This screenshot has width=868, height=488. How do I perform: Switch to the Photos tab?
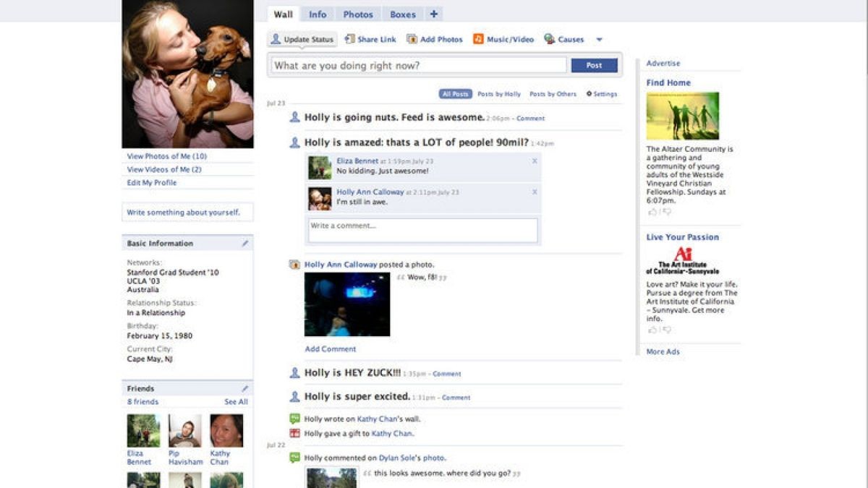358,14
